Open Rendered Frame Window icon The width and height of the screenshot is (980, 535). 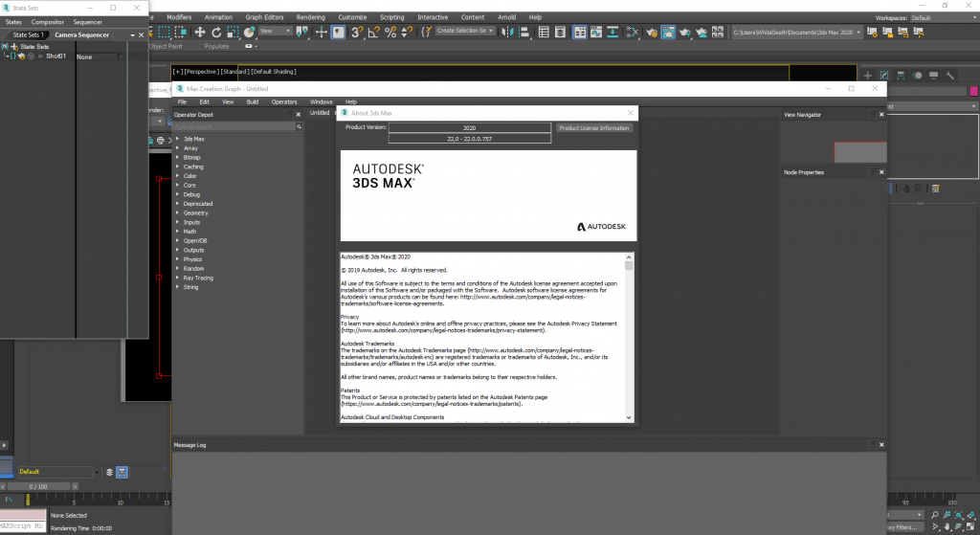pyautogui.click(x=668, y=32)
